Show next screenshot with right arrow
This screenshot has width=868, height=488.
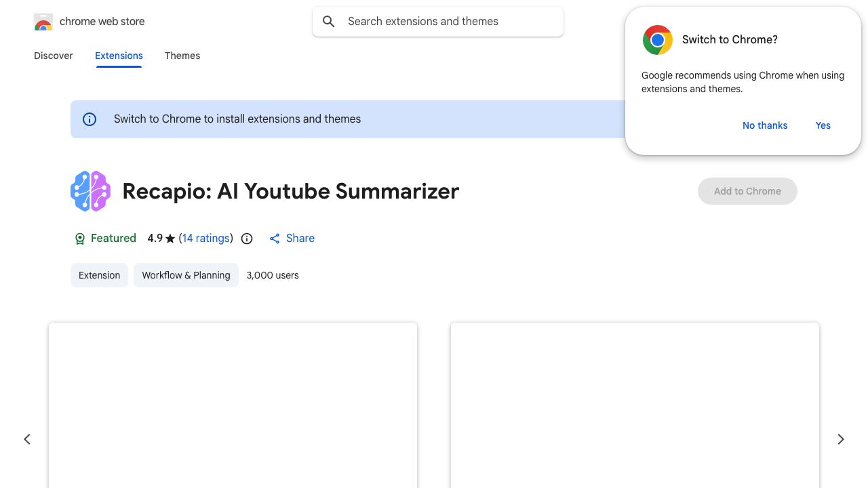coord(841,439)
